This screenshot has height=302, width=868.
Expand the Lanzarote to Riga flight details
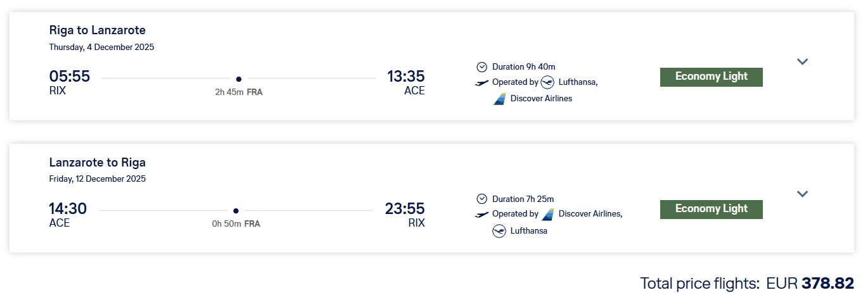pos(802,194)
